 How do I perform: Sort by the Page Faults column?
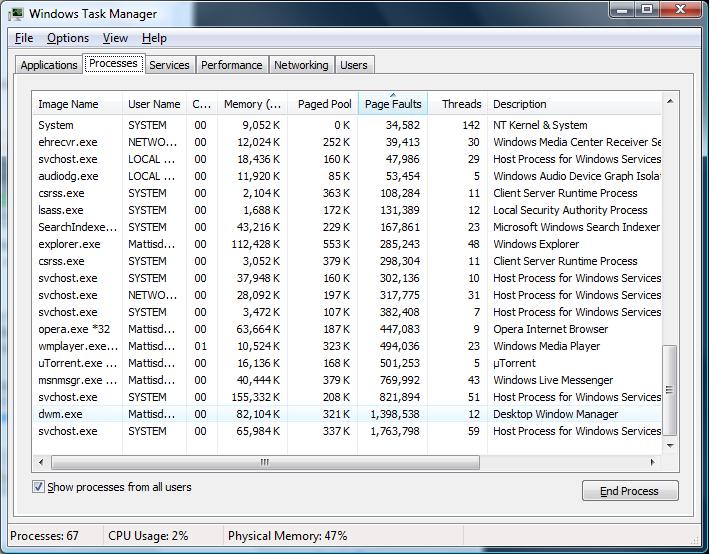pos(392,104)
